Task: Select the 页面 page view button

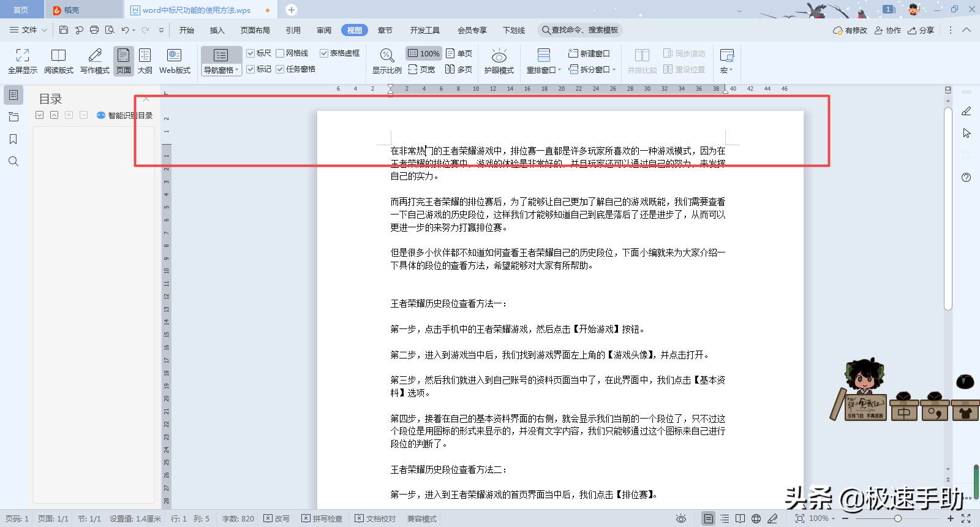Action: pyautogui.click(x=124, y=61)
